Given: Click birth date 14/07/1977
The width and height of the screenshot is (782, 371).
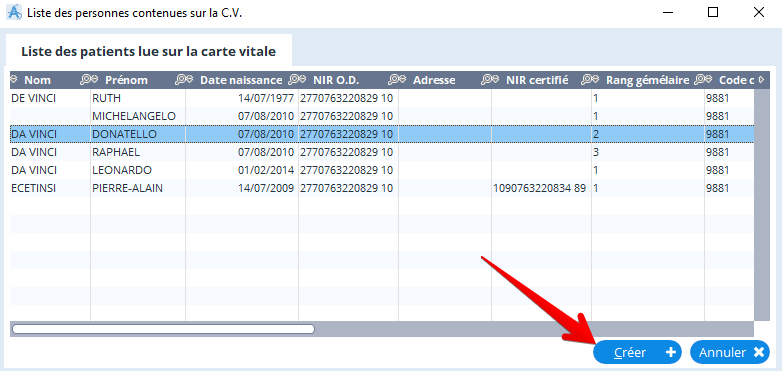Looking at the screenshot, I should [266, 98].
